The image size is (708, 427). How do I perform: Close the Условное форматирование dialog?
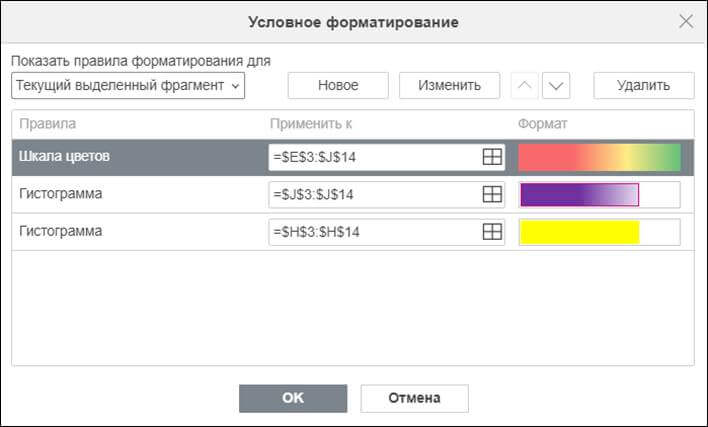click(686, 21)
